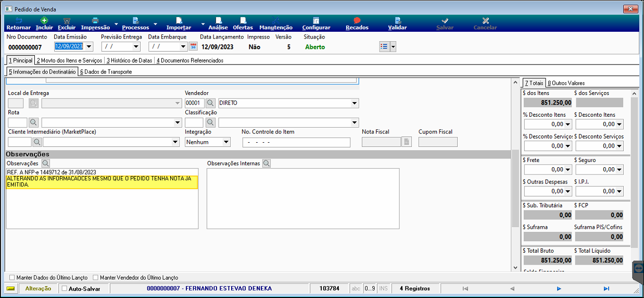Click the Nota Fiscal document icon

(407, 142)
